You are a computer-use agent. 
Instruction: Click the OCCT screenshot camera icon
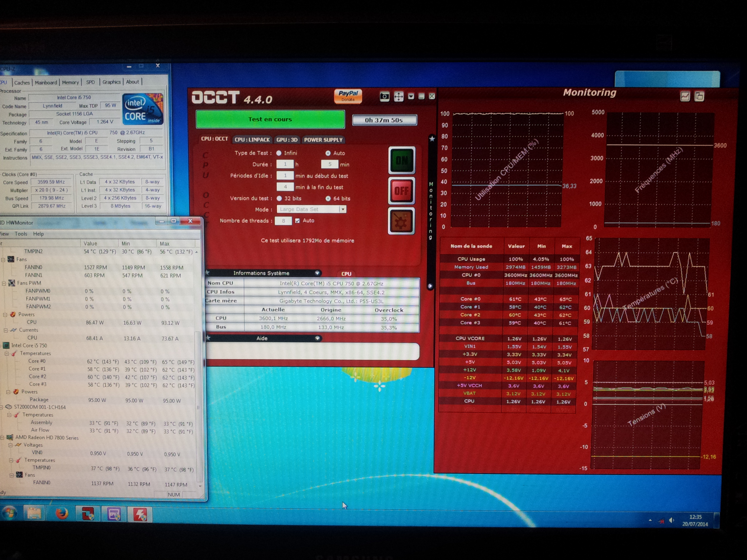coord(384,97)
